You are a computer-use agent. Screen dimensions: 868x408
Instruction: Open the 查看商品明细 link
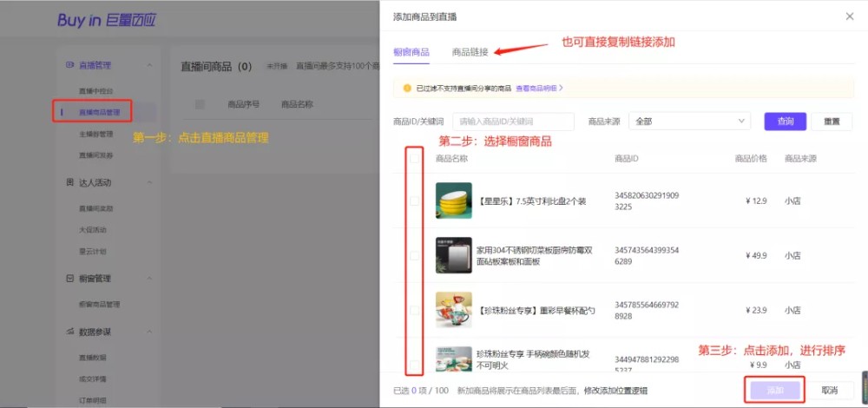click(539, 88)
